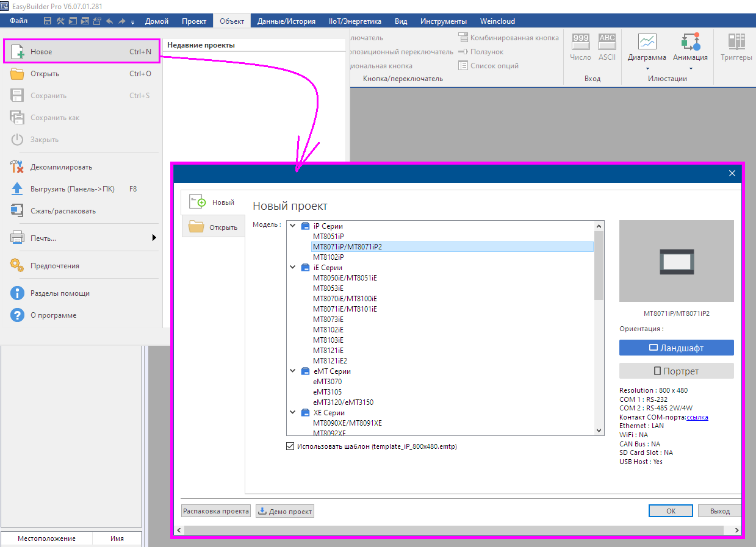Viewport: 756px width, 547px height.
Task: Click the New file icon in File menu
Action: [x=18, y=52]
